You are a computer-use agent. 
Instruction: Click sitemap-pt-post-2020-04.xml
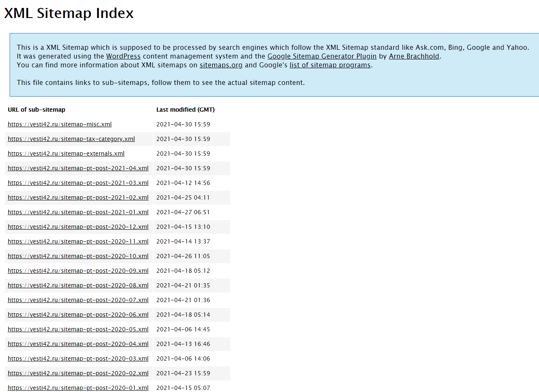pos(78,344)
